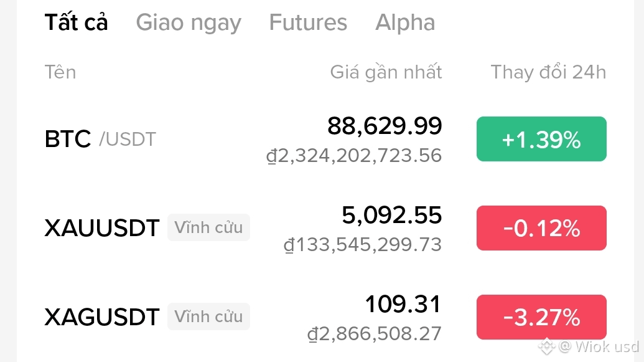644x362 pixels.
Task: Tap the green +1.39% change badge
Action: (x=541, y=139)
